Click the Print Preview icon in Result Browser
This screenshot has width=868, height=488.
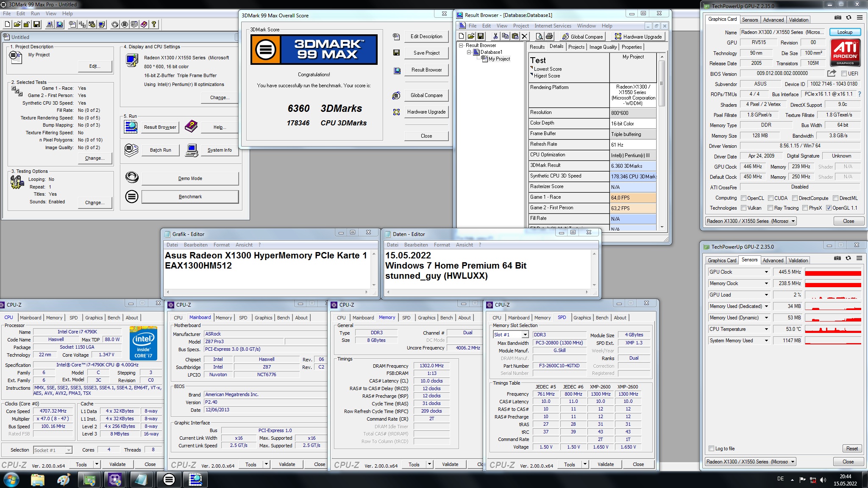pos(540,36)
